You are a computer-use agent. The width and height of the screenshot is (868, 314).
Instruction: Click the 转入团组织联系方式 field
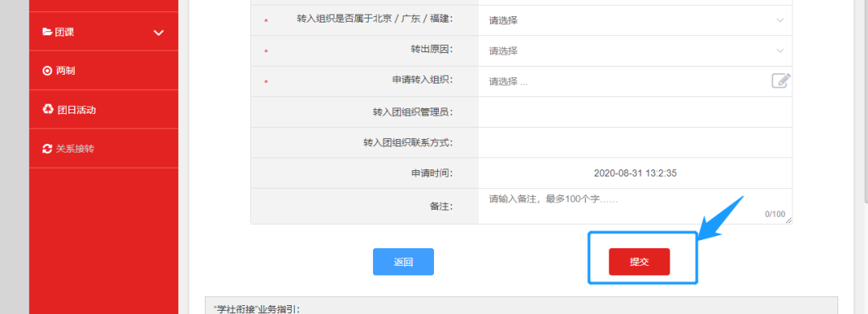635,143
